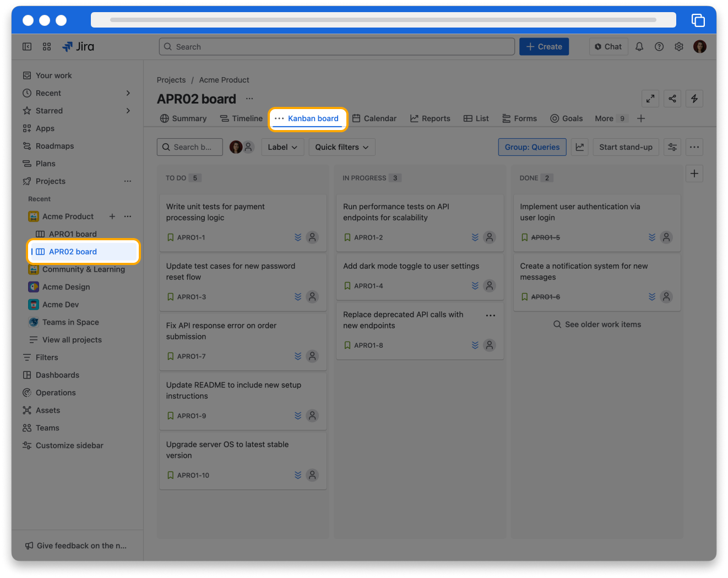The image size is (728, 578).
Task: Open view settings sliders icon
Action: [672, 147]
